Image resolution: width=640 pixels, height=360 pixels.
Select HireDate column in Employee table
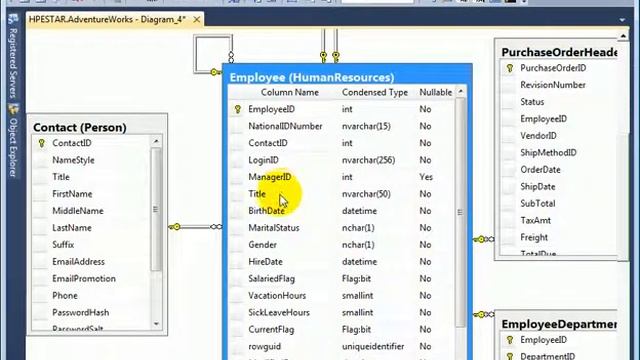point(265,262)
